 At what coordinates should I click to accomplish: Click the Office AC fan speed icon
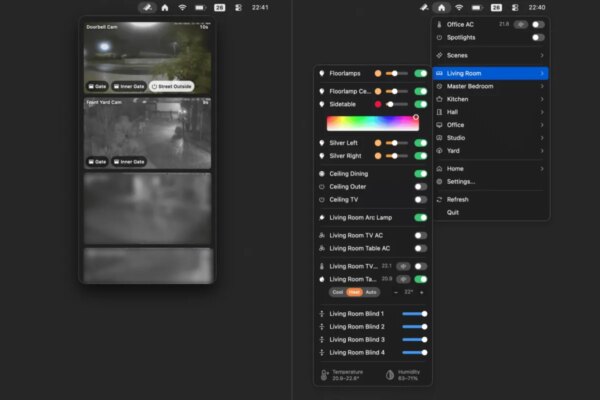(519, 24)
